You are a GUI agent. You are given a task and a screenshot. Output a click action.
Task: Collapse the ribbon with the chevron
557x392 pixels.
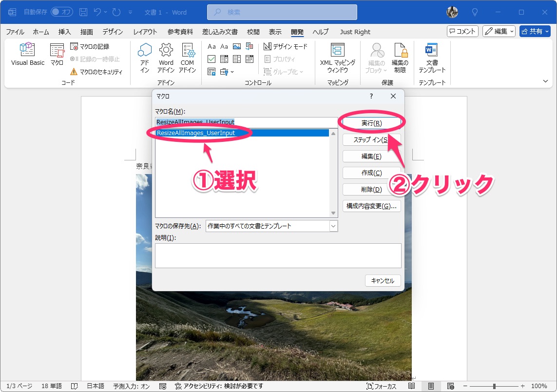point(546,81)
